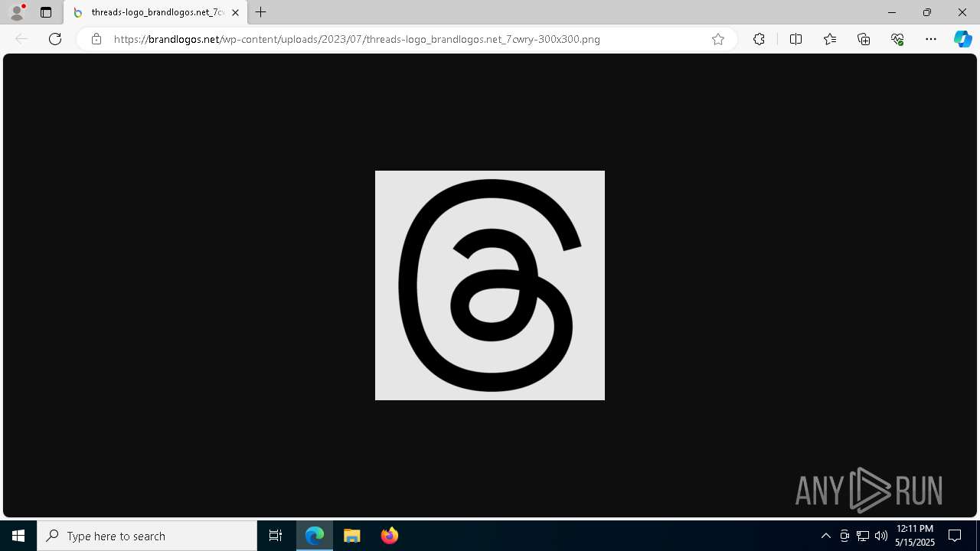Minimize the Edge window
Screen dimensions: 980x551
click(x=892, y=12)
